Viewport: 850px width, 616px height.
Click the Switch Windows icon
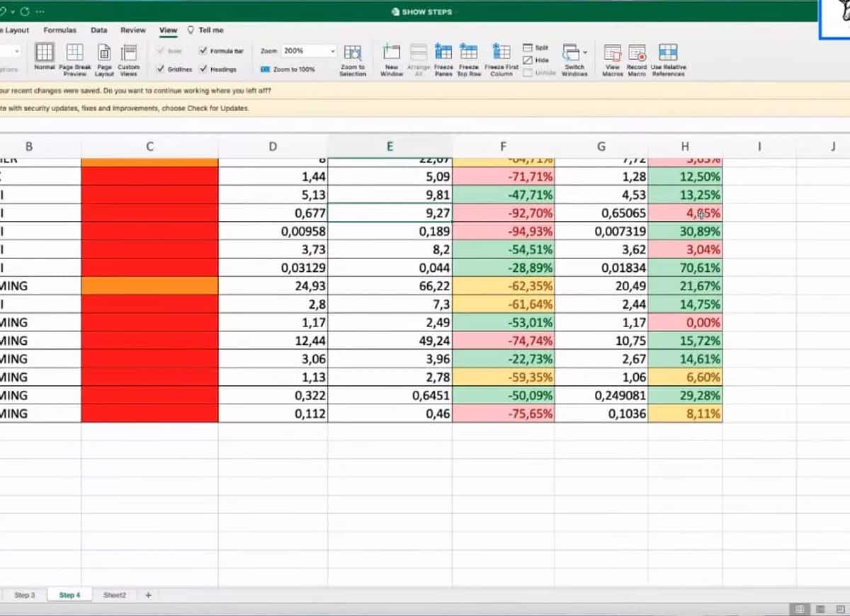click(571, 52)
